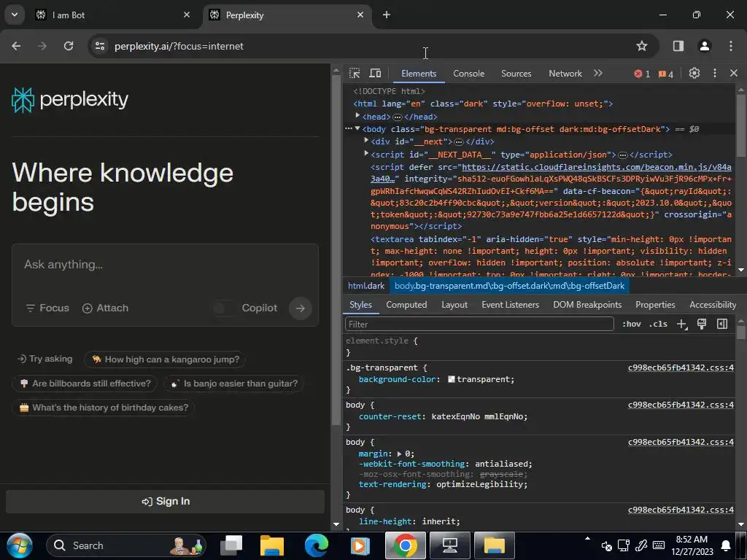Click the Windows taskbar Search box
The height and width of the screenshot is (560, 747).
click(126, 545)
